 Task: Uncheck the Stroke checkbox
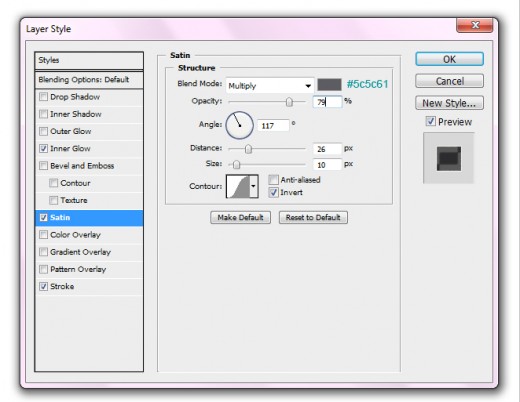43,286
